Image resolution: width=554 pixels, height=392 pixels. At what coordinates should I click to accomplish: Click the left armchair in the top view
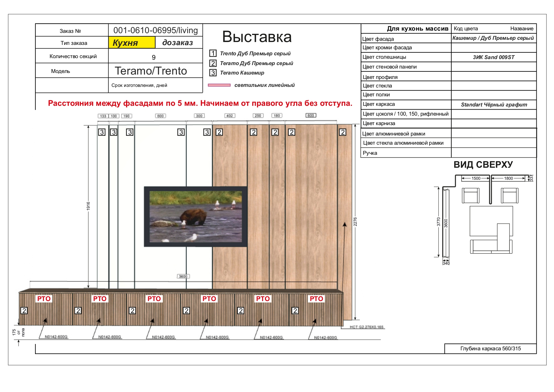point(470,195)
